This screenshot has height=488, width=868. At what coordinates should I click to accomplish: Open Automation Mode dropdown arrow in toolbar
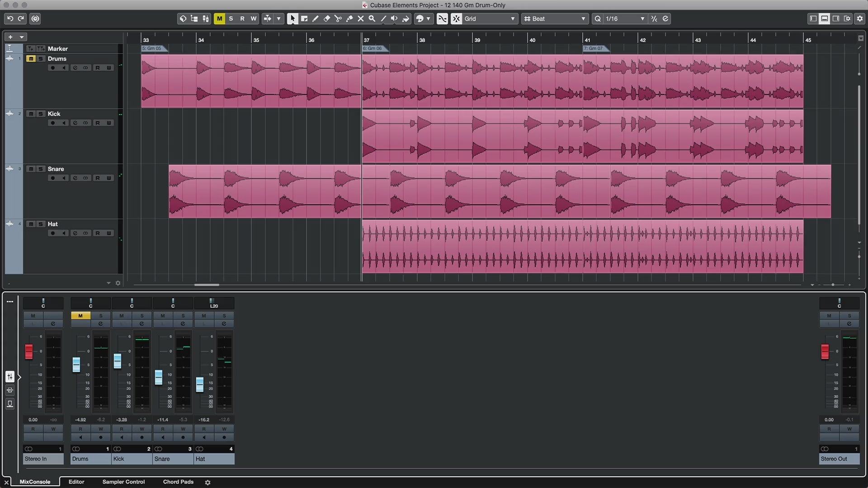tap(278, 19)
